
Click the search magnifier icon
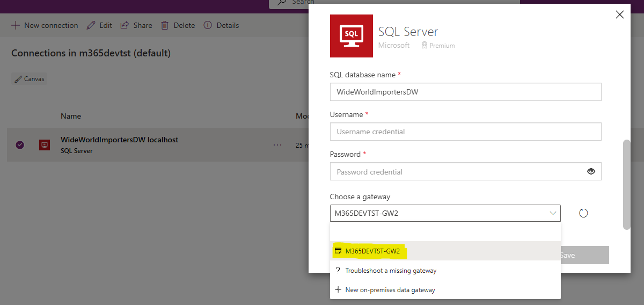(281, 2)
